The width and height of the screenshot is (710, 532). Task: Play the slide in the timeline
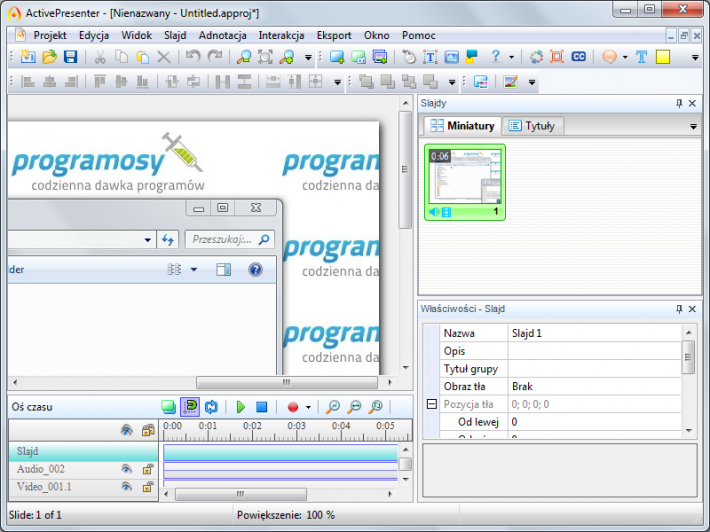tap(240, 407)
